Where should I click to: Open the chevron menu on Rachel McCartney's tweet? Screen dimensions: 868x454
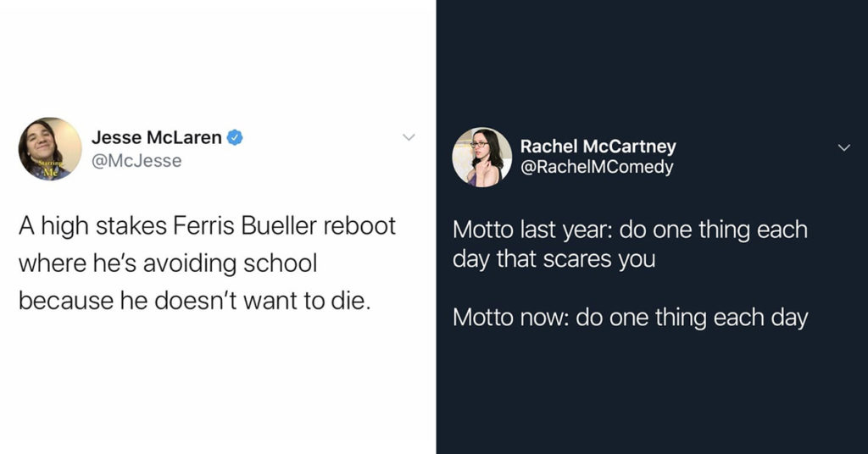843,147
